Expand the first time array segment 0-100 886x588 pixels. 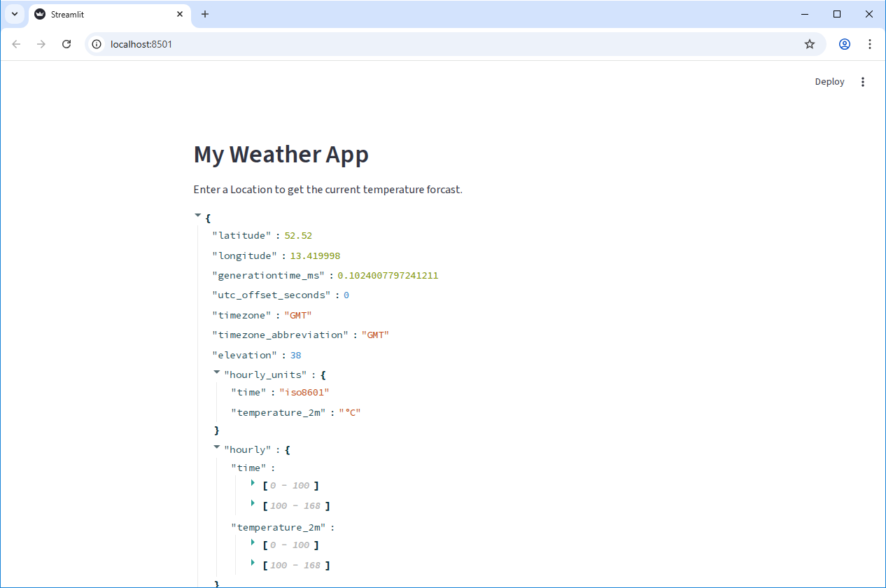[253, 482]
